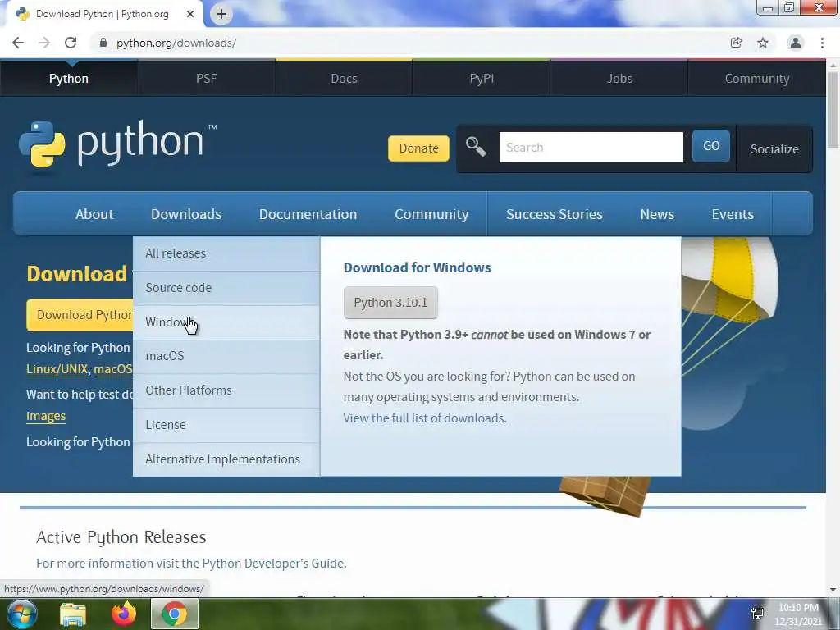Viewport: 840px width, 630px height.
Task: Switch to the Docs top tab
Action: coord(344,78)
